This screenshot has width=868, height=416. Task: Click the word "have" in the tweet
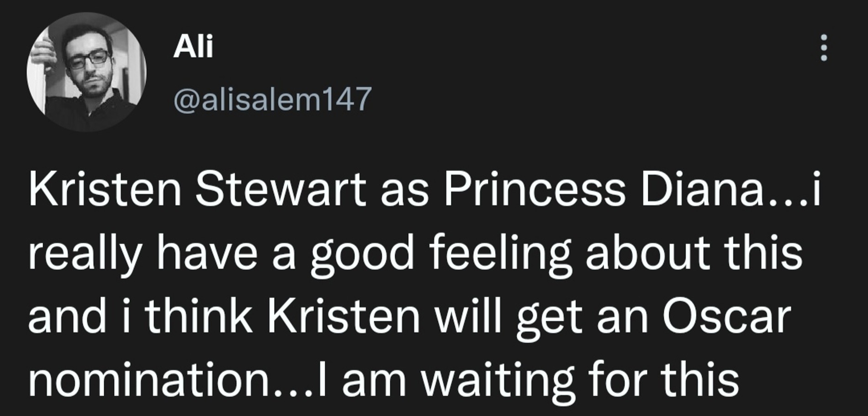207,253
